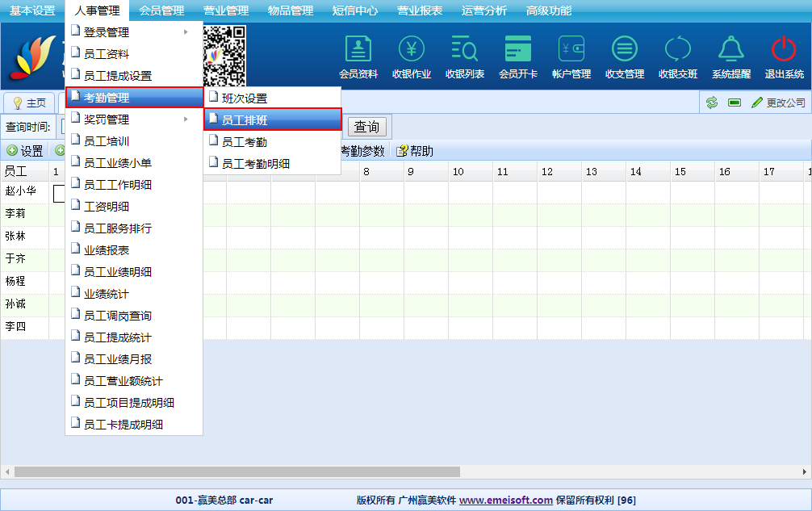Open the 帐户管理 account management icon

571,50
